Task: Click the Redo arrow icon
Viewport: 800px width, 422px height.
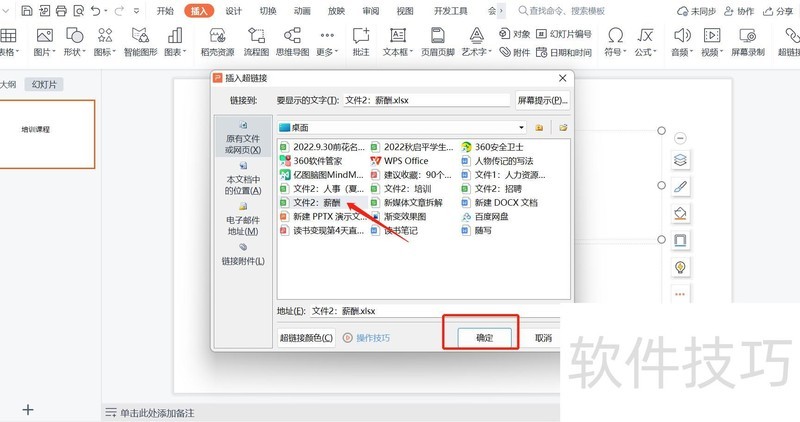Action: tap(119, 11)
